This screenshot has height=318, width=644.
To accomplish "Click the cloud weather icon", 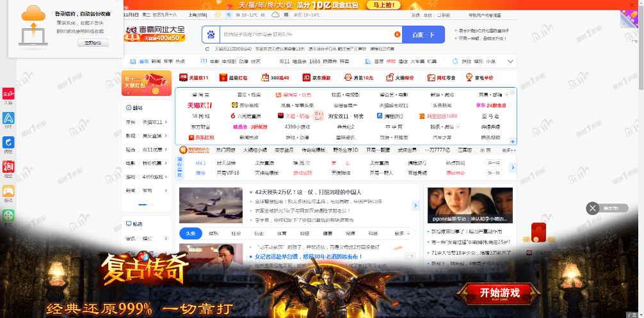I will click(275, 15).
